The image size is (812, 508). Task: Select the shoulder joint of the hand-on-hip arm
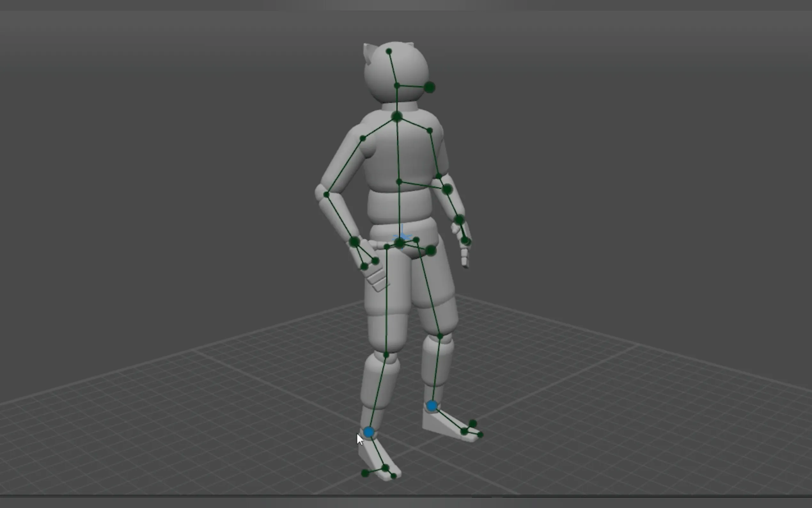363,139
